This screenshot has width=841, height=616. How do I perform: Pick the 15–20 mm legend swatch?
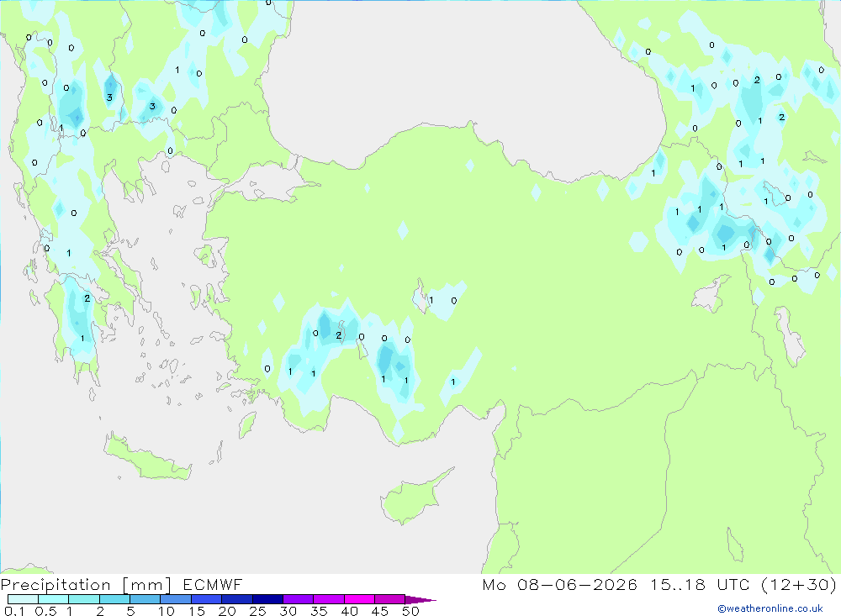coord(206,599)
